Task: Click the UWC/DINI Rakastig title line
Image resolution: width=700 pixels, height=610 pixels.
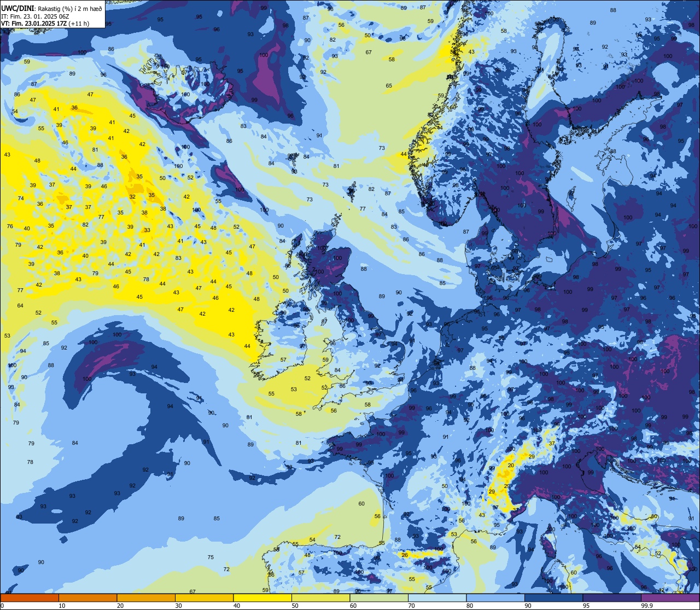Action: click(x=51, y=9)
